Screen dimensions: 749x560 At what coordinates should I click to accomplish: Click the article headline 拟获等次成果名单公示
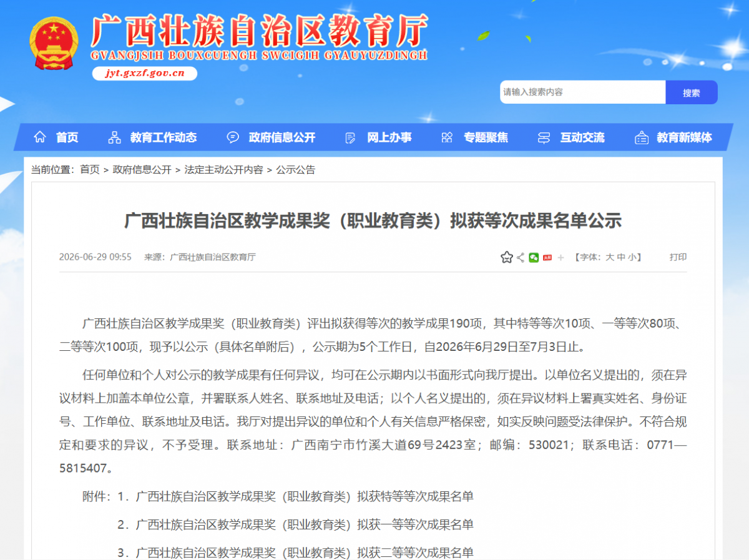pos(373,220)
